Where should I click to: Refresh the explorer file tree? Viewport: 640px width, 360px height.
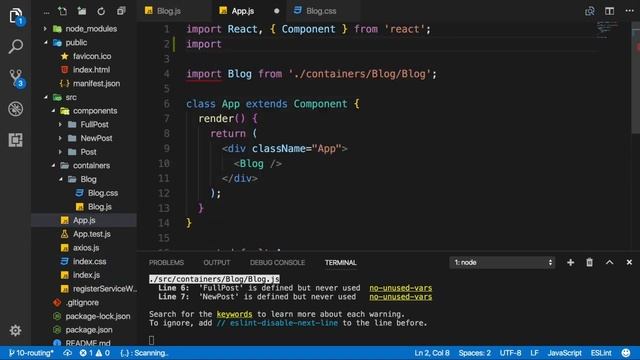click(101, 11)
